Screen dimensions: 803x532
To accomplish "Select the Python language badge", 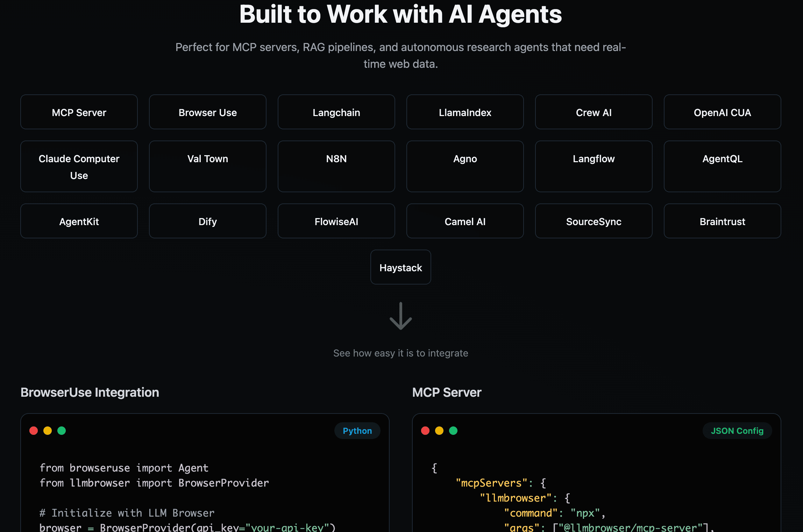I will pos(357,431).
